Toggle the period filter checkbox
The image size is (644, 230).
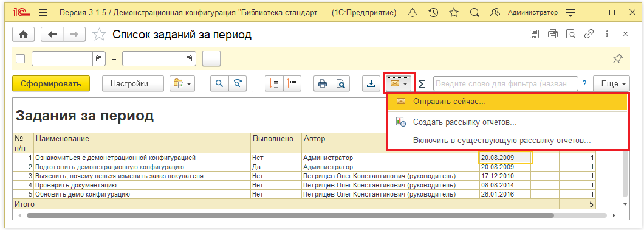[21, 59]
